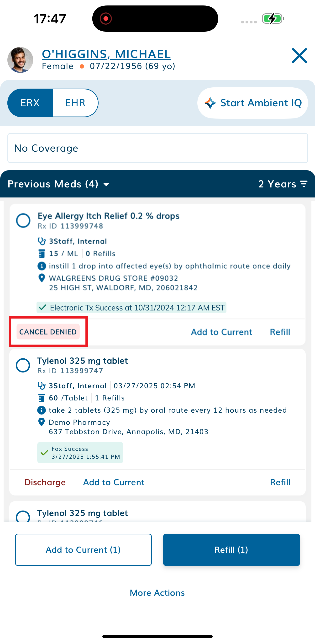Image resolution: width=315 pixels, height=644 pixels.
Task: Close the patient chart with X icon
Action: tap(299, 56)
